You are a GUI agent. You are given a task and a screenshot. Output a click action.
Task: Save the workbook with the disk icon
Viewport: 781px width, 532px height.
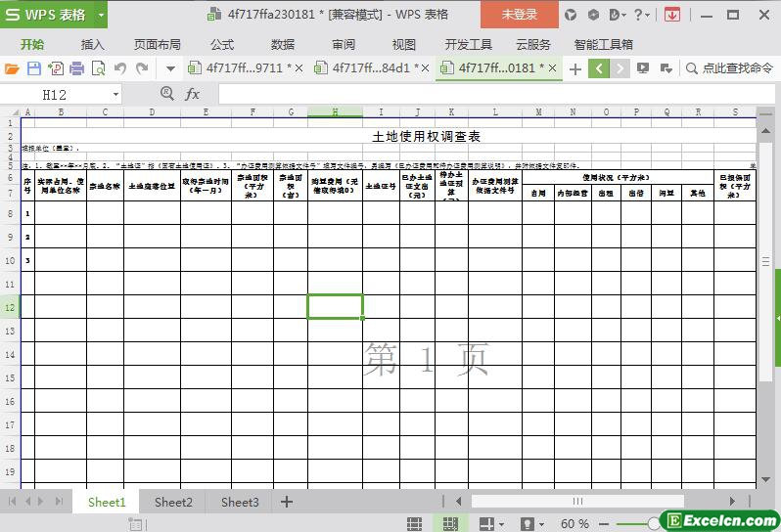click(34, 68)
